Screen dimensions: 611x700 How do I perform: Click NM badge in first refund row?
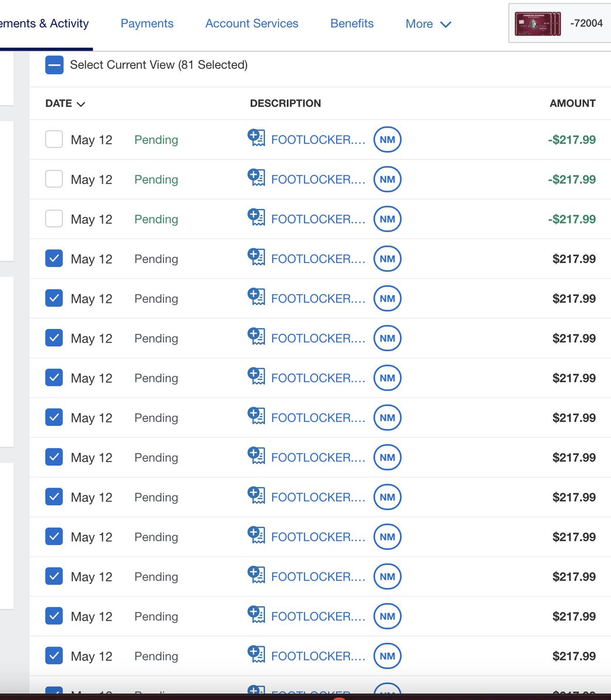pos(387,139)
